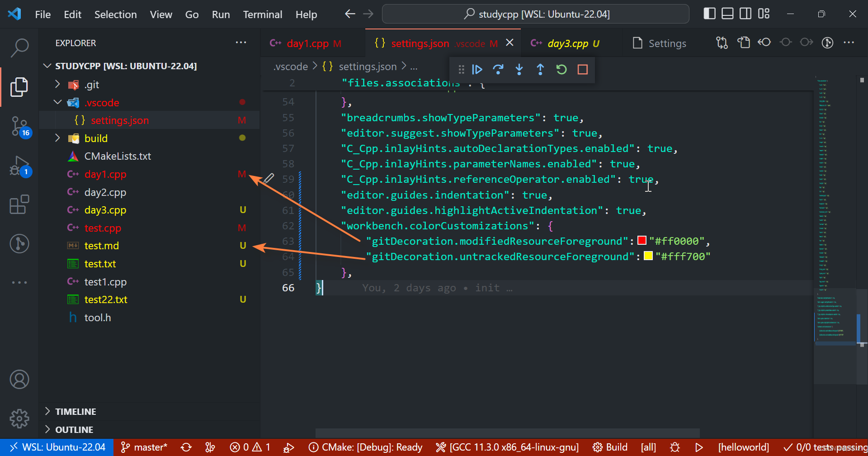Click debug Step Over button
Viewport: 868px width, 456px height.
coord(498,70)
